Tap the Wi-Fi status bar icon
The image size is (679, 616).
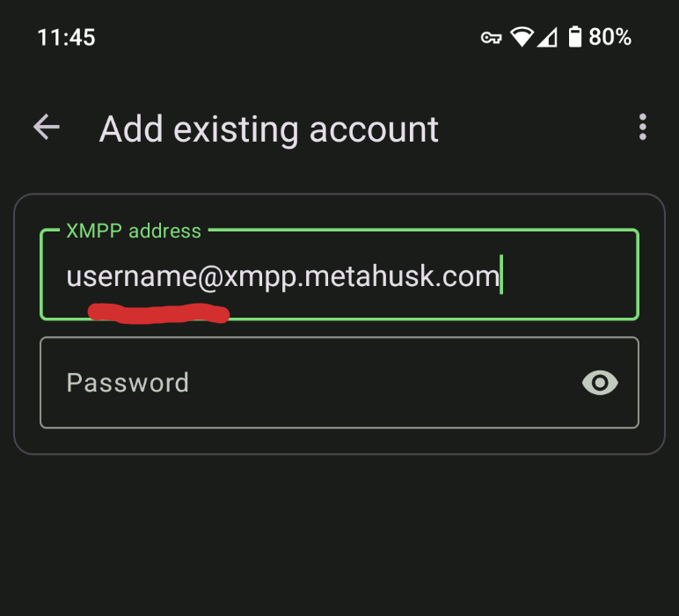(x=522, y=37)
